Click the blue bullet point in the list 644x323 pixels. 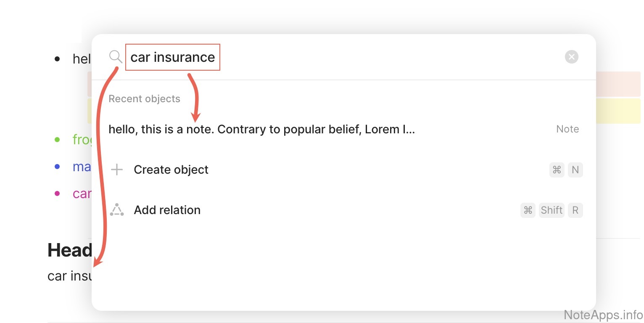point(58,167)
